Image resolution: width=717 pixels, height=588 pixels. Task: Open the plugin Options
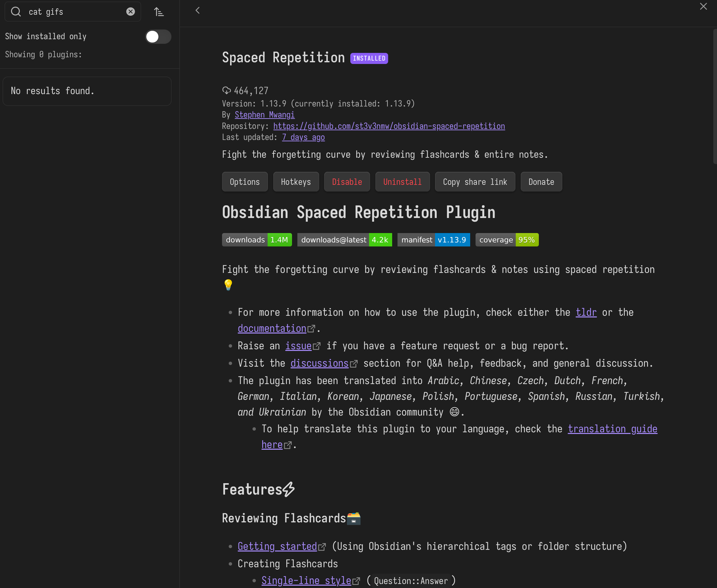245,182
